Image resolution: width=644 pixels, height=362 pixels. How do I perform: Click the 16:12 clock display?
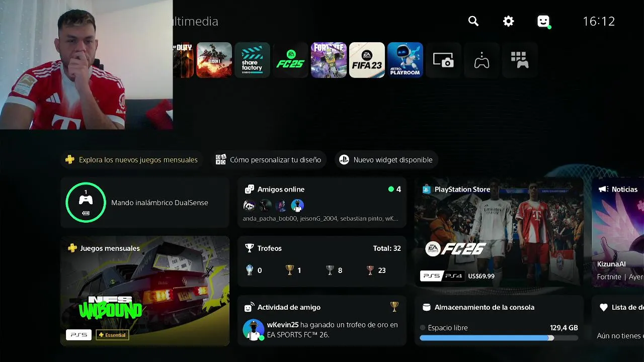point(599,21)
